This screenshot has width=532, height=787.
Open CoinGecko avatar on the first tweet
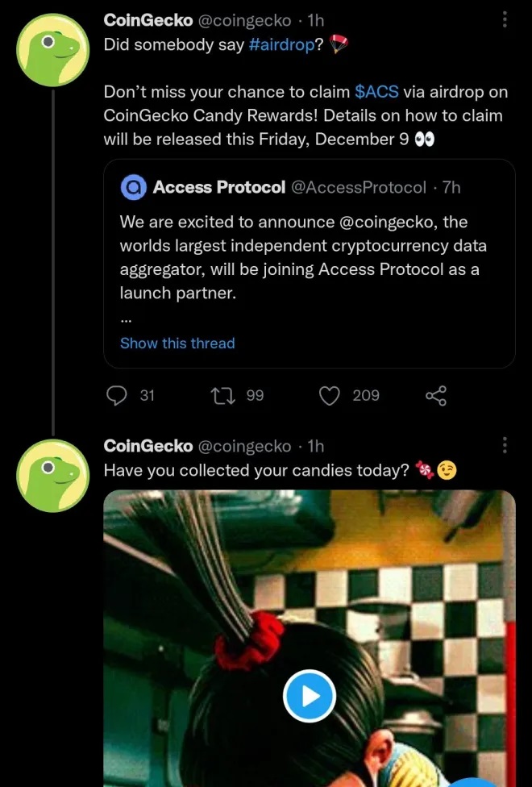coord(52,50)
